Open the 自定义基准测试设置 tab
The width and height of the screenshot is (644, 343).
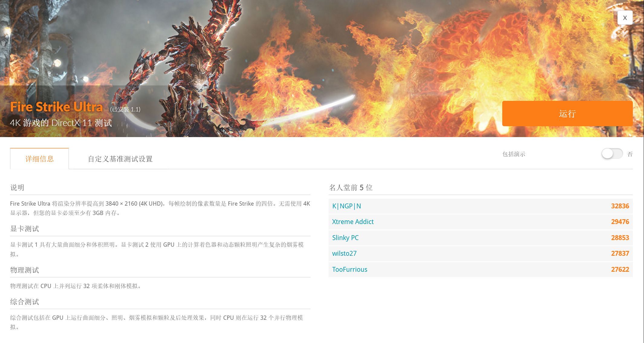(120, 159)
